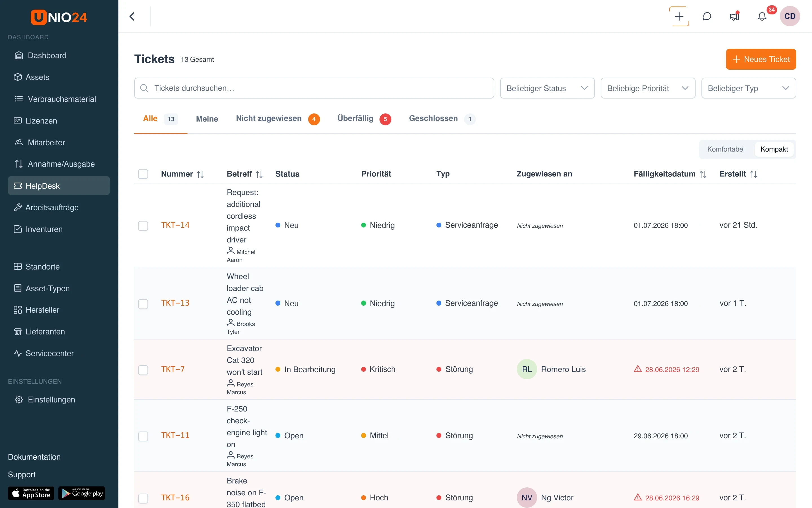Click the back arrow in header

132,16
